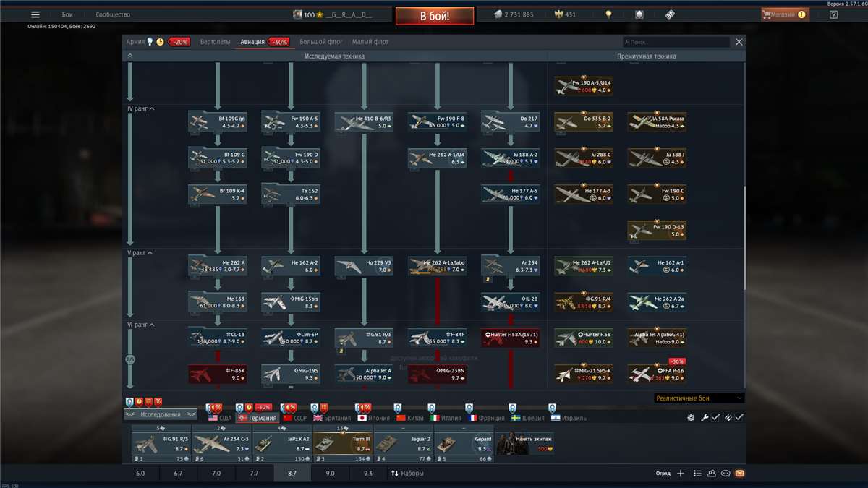Open the player profile with level 100
The image size is (868, 488).
(x=333, y=14)
